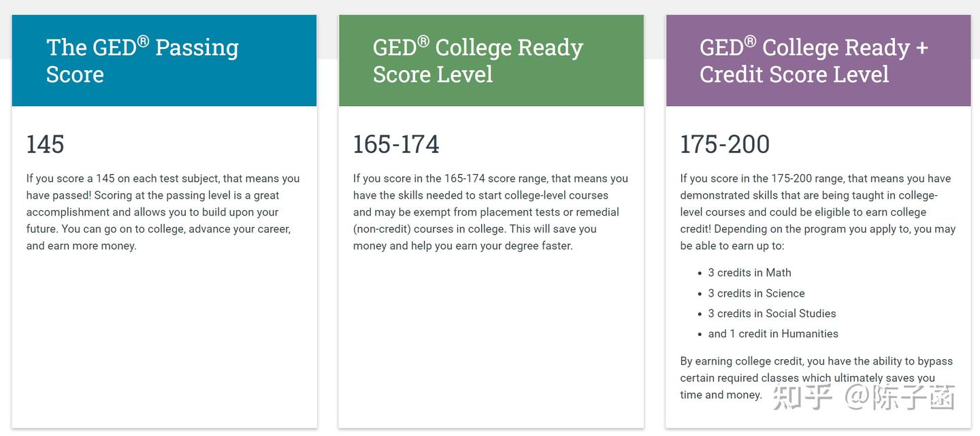The width and height of the screenshot is (980, 436).
Task: Click the registered trademark symbol in the blue header
Action: [143, 41]
